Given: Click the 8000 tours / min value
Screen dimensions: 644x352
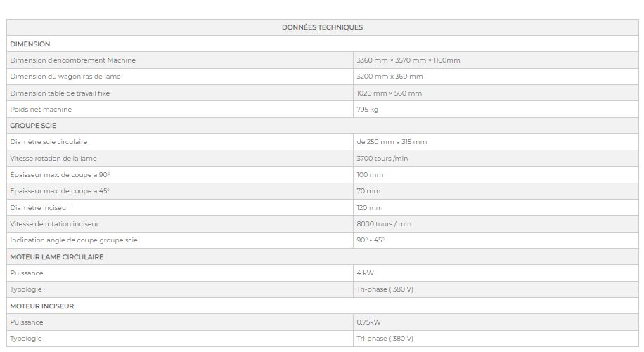Looking at the screenshot, I should pyautogui.click(x=385, y=224).
